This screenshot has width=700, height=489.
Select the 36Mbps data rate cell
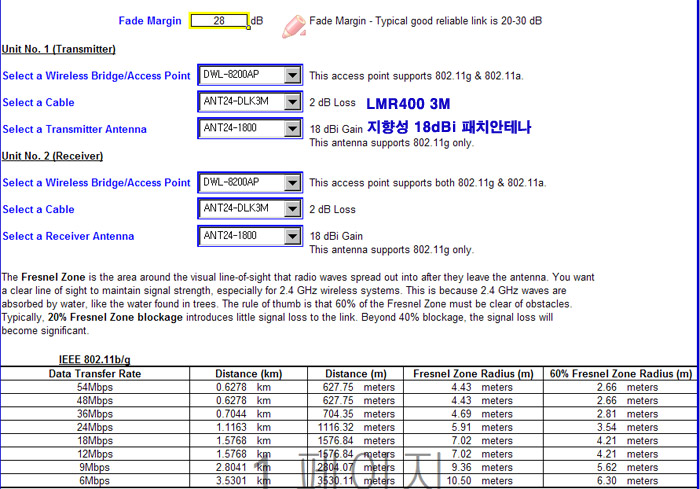click(95, 414)
